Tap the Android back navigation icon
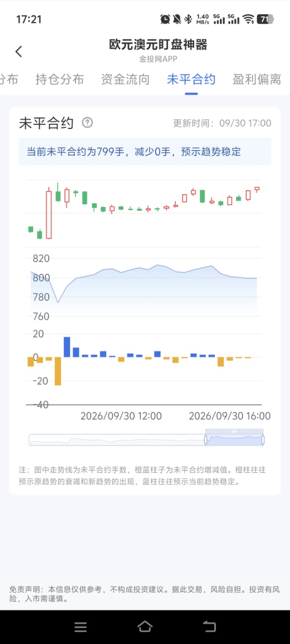Screen dimensions: 290x644 209,626
